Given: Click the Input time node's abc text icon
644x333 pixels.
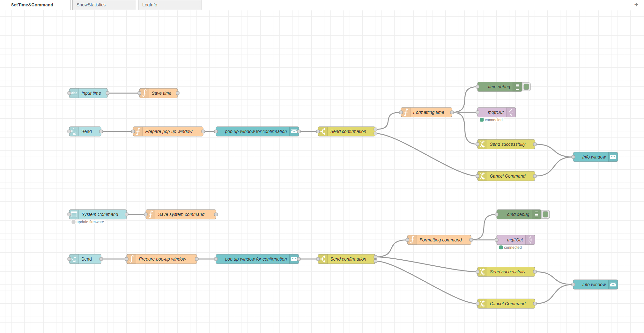Looking at the screenshot, I should pyautogui.click(x=74, y=93).
